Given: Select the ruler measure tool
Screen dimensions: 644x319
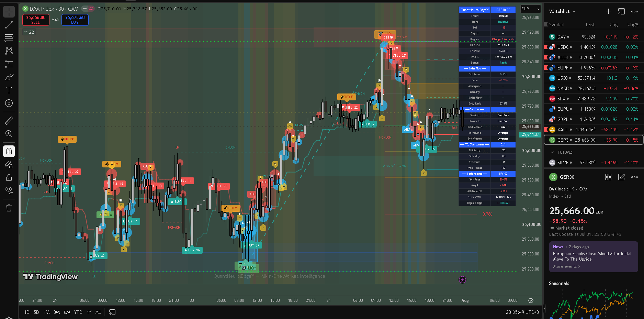Looking at the screenshot, I should tap(9, 120).
